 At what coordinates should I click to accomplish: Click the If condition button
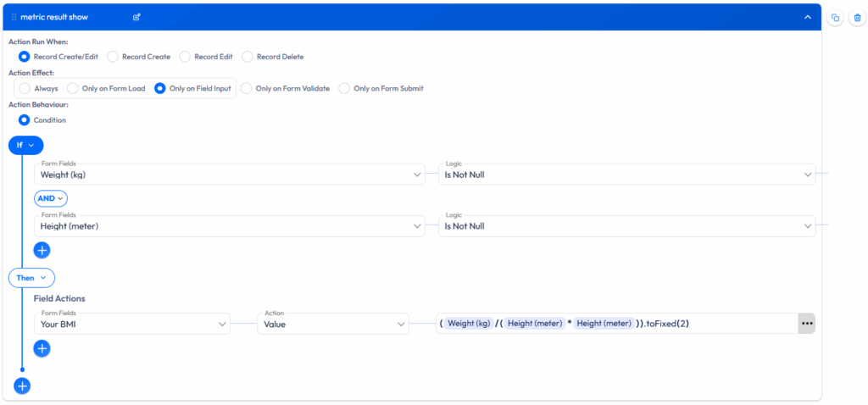[x=25, y=145]
